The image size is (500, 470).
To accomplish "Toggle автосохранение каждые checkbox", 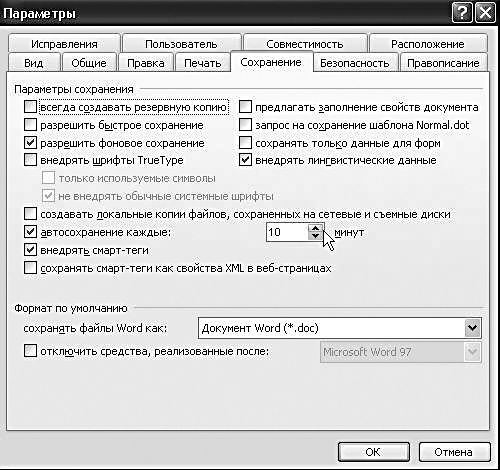I will click(30, 232).
